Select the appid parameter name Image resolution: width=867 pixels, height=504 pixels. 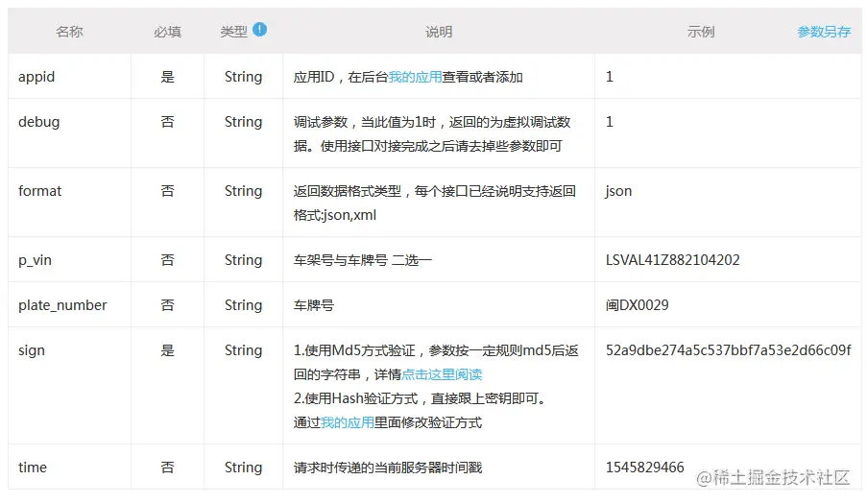click(x=36, y=77)
